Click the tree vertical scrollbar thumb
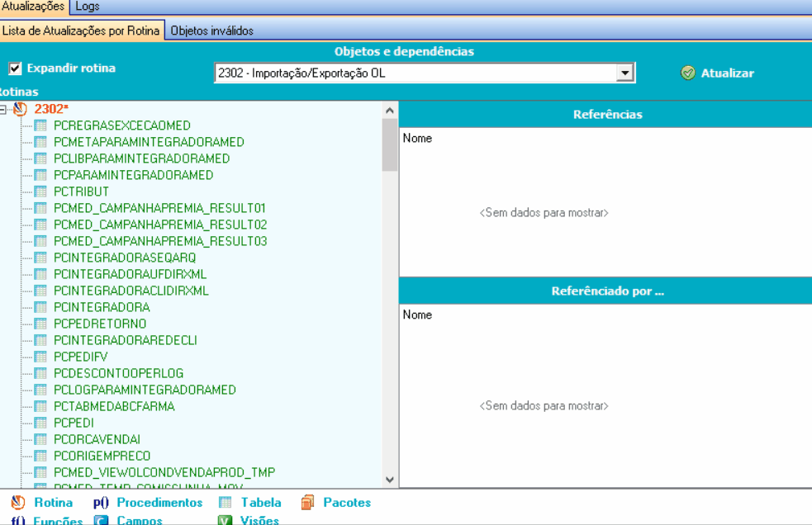 (x=390, y=145)
